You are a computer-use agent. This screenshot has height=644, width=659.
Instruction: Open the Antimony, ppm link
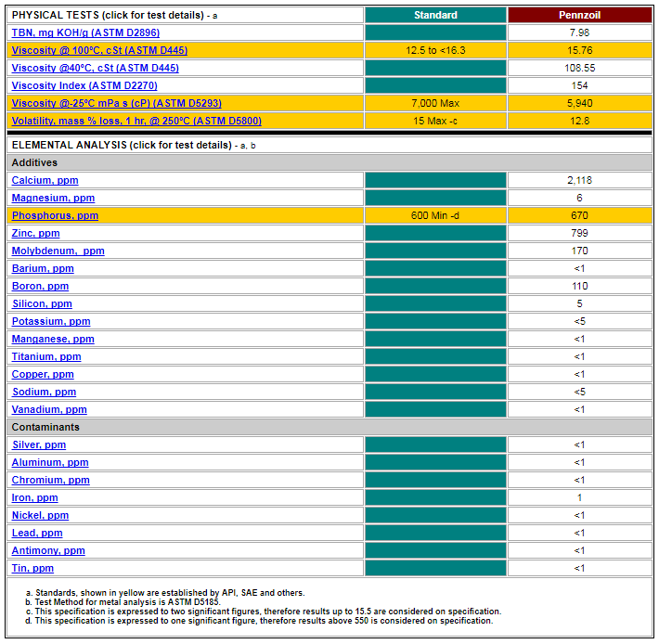[x=48, y=550]
